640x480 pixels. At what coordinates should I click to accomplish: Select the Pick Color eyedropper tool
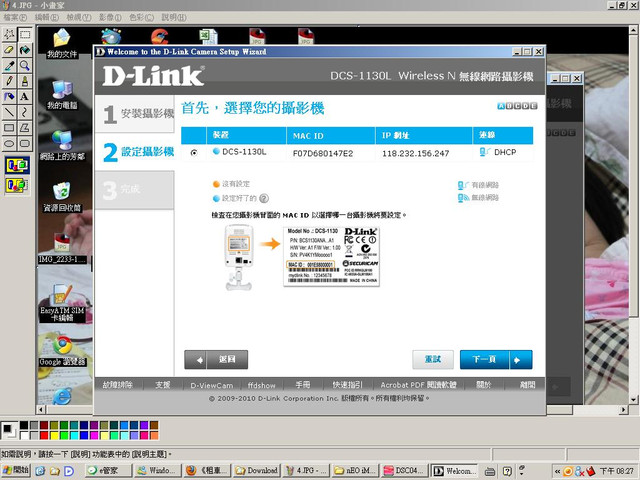click(x=9, y=65)
